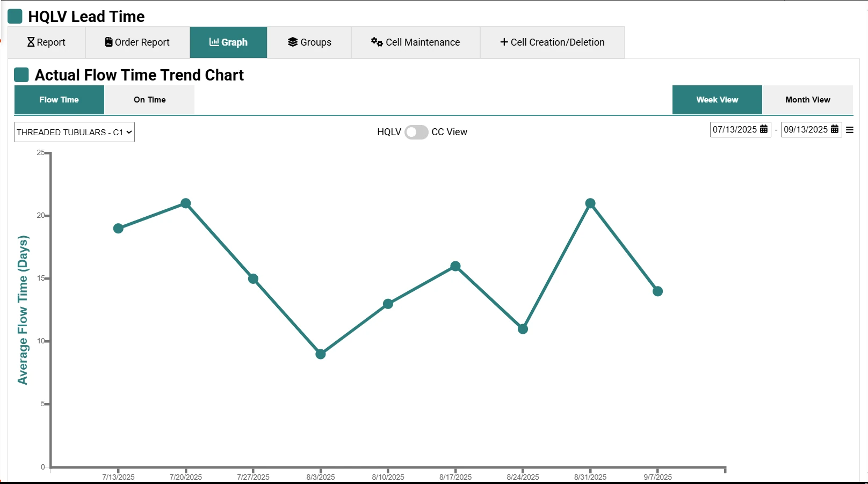Toggle the HQLV / CC View switch
Screen dimensions: 868x484
[416, 132]
